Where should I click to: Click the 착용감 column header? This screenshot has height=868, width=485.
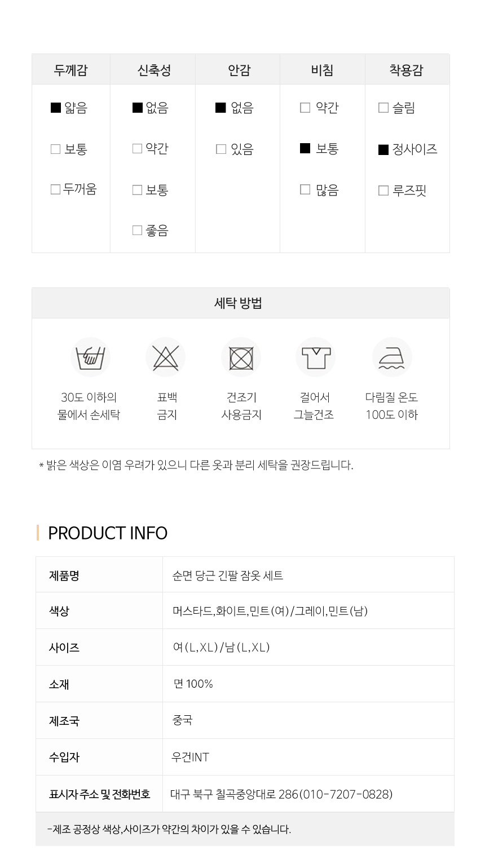(x=407, y=70)
